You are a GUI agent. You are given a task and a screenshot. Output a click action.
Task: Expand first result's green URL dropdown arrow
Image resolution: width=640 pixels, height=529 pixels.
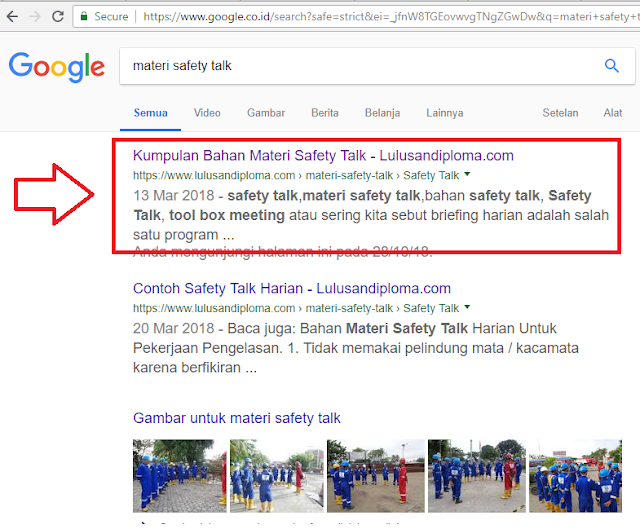tap(467, 174)
